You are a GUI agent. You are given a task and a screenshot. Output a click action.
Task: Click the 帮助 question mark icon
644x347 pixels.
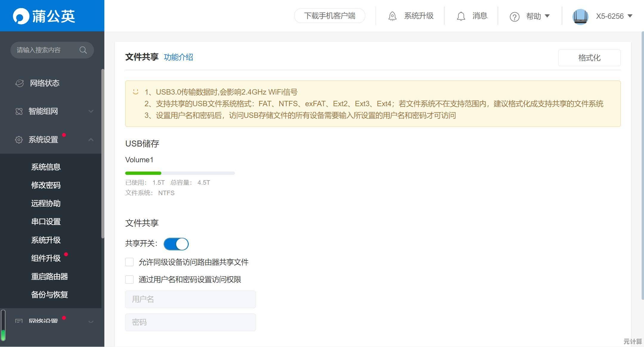point(514,17)
